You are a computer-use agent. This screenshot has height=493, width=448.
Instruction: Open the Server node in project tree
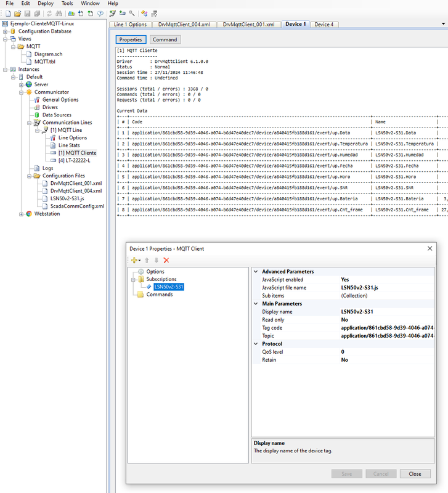point(41,84)
